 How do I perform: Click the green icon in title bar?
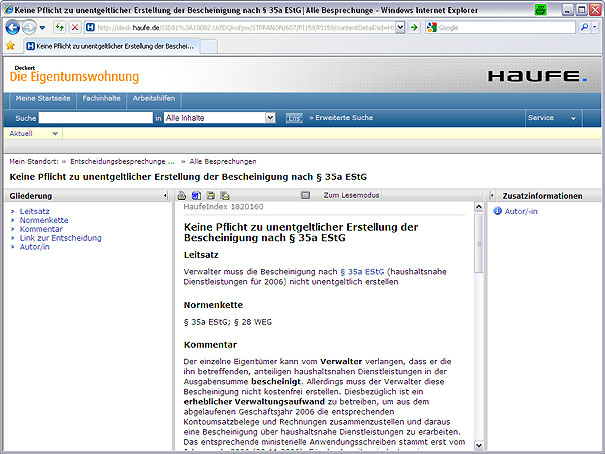pos(541,10)
